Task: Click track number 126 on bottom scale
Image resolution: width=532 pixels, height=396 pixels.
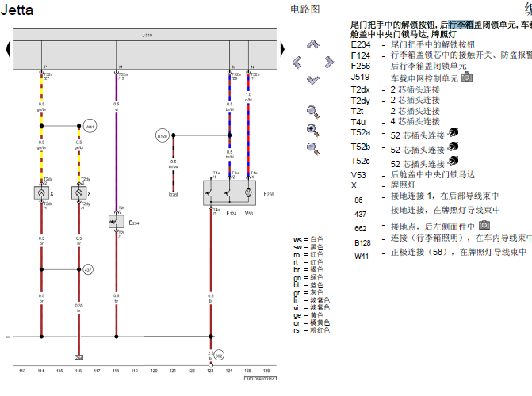Action: pos(266,371)
